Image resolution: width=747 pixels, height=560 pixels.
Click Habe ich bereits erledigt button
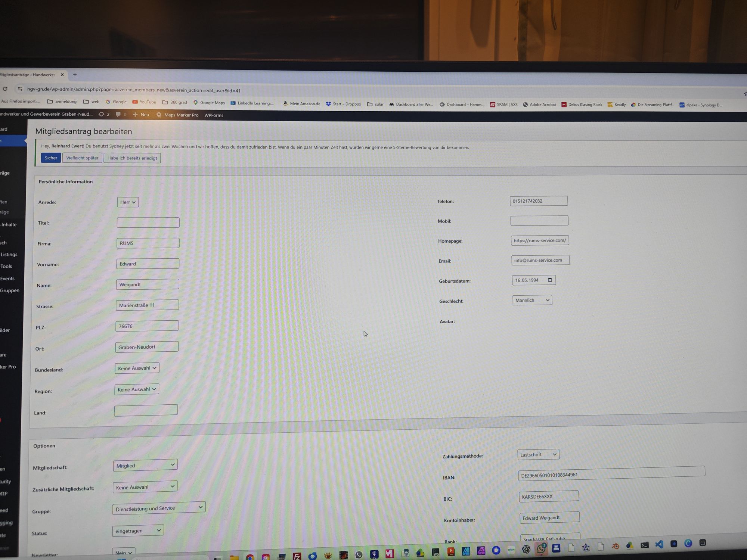[x=132, y=158]
